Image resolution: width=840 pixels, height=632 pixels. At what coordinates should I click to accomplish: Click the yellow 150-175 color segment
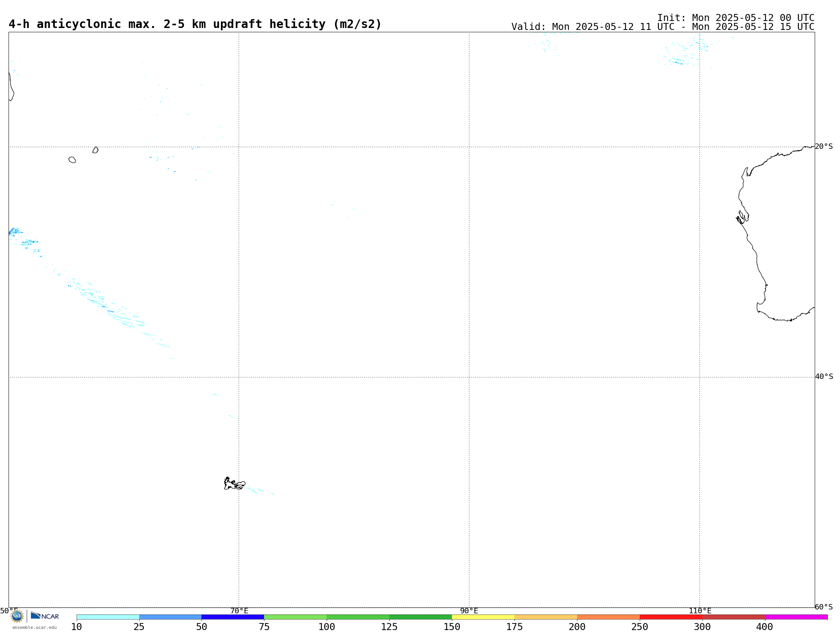[x=483, y=617]
